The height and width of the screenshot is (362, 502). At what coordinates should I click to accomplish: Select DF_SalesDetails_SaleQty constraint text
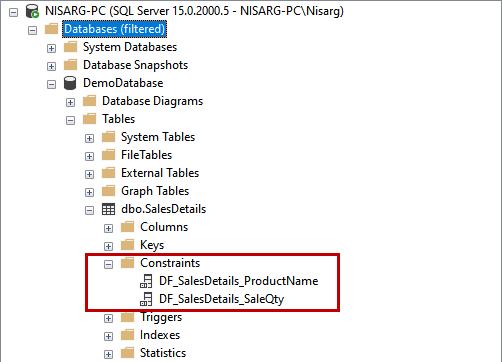click(x=222, y=299)
